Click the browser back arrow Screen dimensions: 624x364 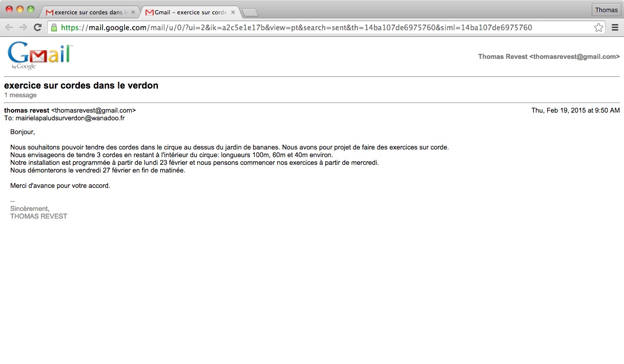pos(9,28)
